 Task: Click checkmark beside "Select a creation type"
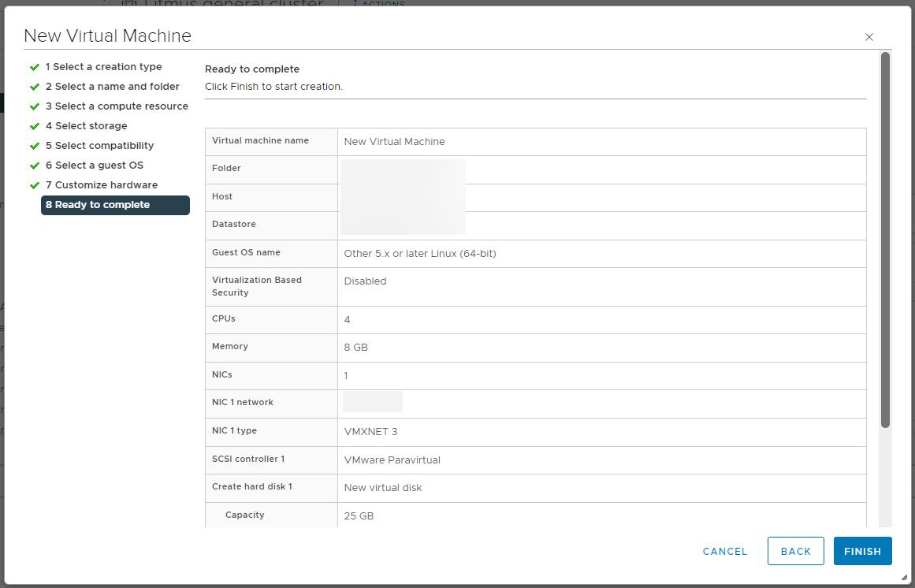[34, 66]
